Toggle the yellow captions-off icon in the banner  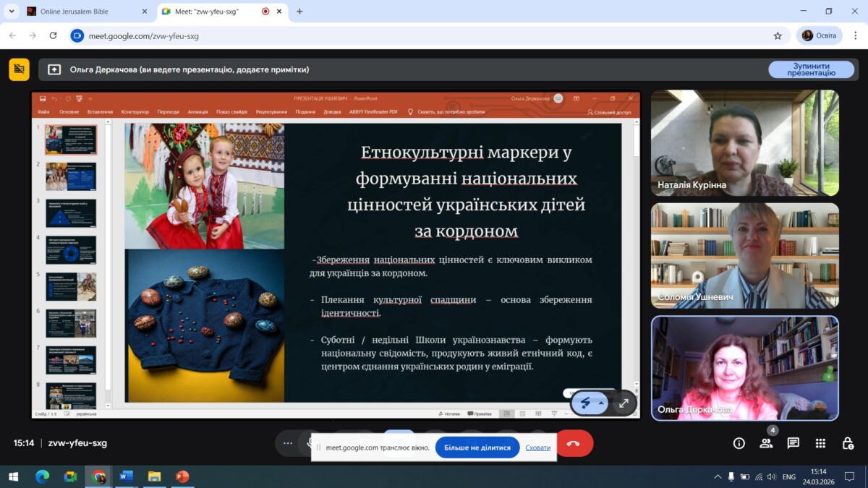20,69
